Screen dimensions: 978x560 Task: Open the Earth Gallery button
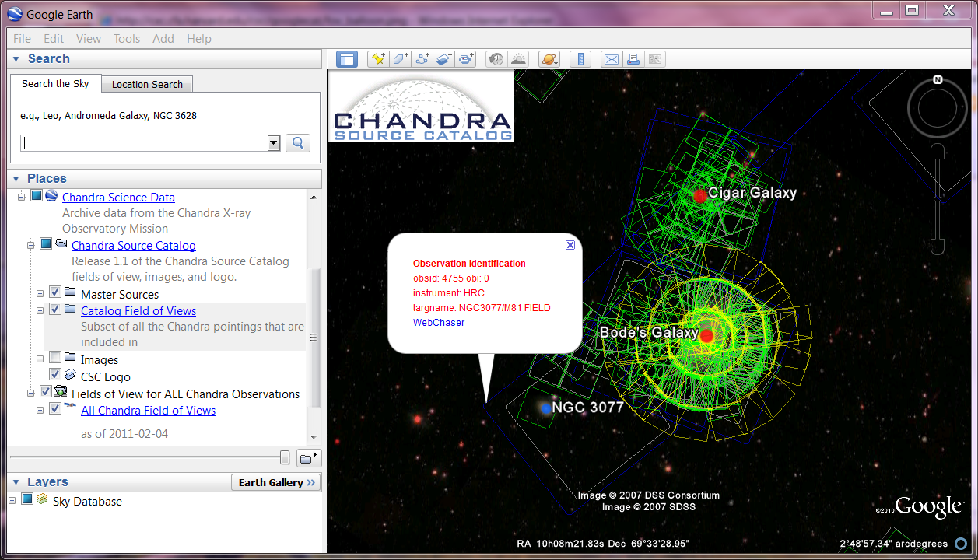(276, 482)
